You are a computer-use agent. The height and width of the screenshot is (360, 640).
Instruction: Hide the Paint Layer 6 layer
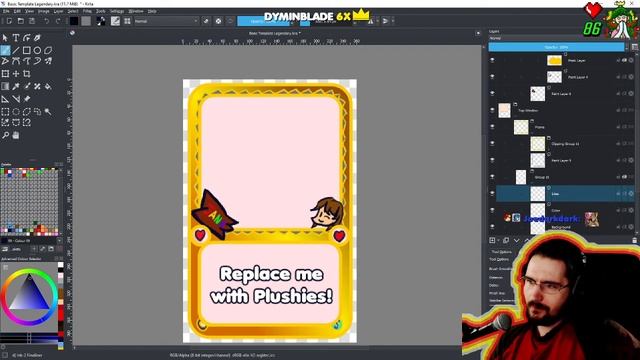tap(492, 93)
